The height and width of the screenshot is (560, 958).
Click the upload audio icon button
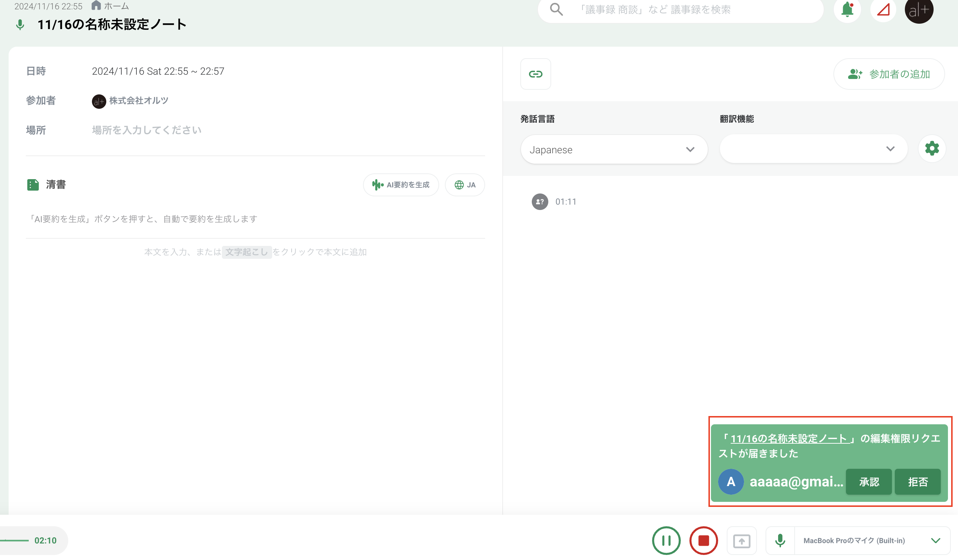coord(741,541)
